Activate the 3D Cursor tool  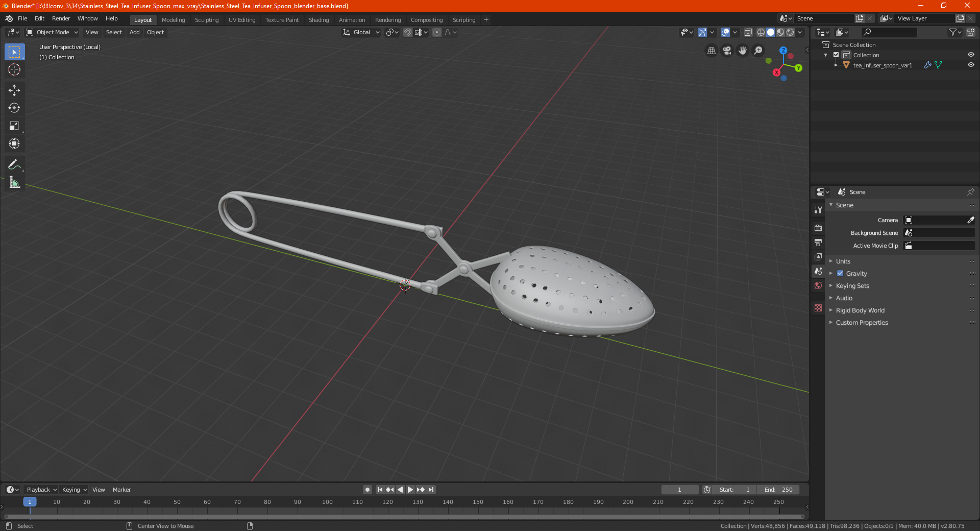(14, 70)
